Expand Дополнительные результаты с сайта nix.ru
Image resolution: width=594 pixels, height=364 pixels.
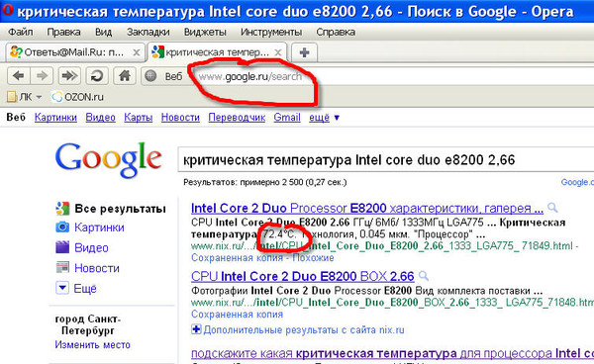tap(298, 330)
